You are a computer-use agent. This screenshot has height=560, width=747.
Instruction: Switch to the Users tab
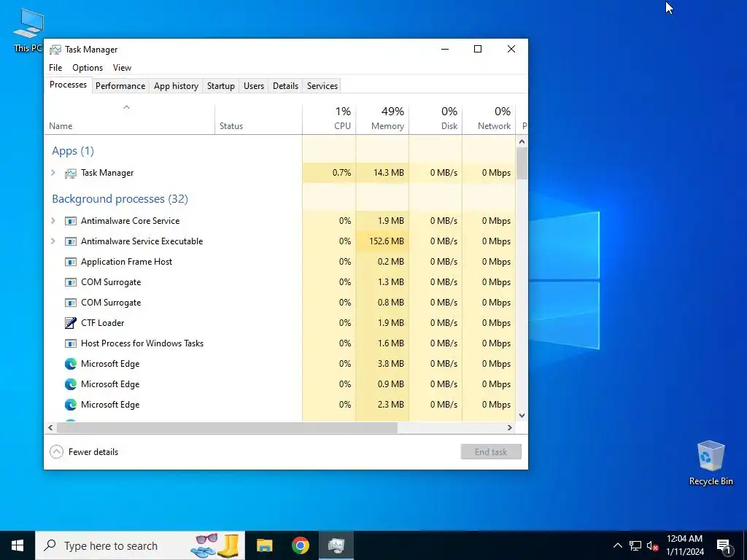(x=253, y=86)
